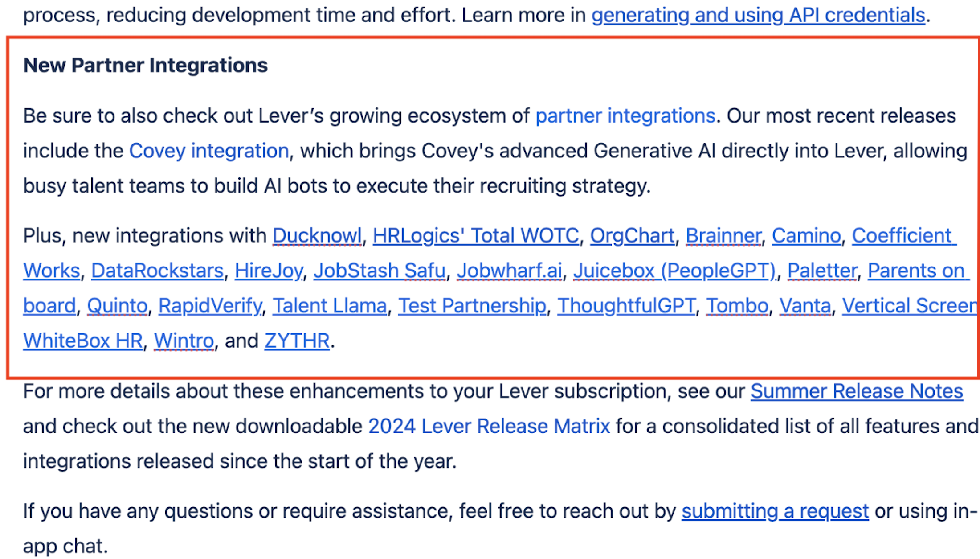Open the Tombo integration link
Screen dimensions: 980x559
point(737,306)
